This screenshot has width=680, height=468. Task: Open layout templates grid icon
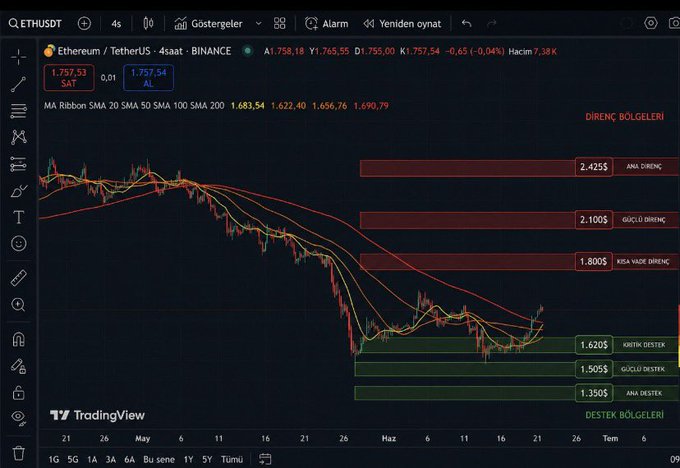click(x=280, y=23)
